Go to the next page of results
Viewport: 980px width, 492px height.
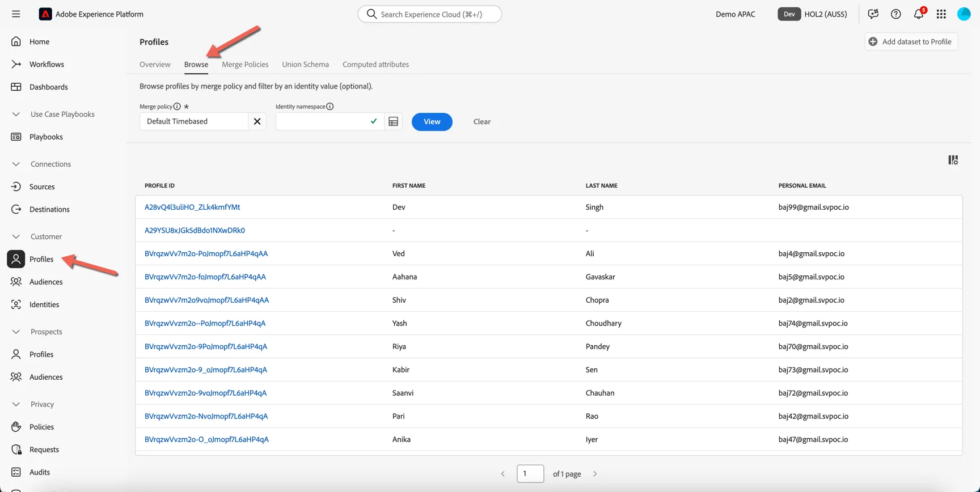click(x=595, y=474)
